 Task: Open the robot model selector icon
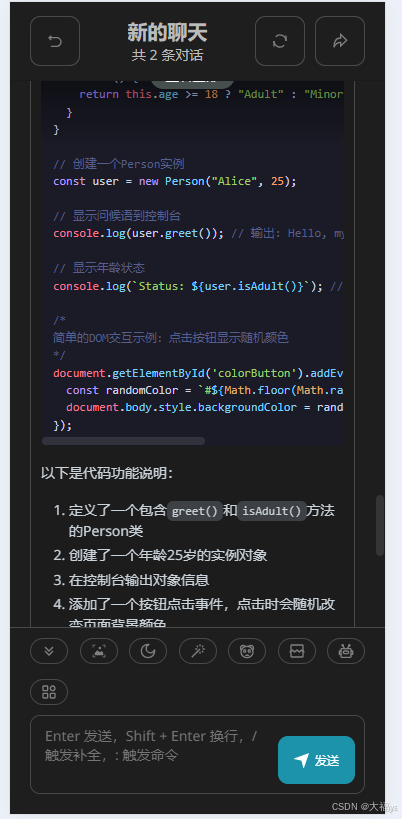tap(346, 651)
